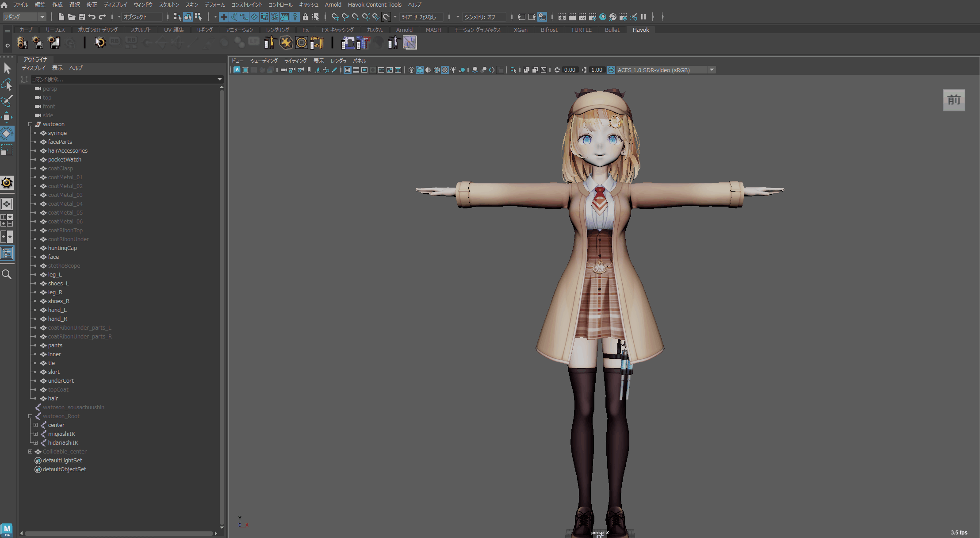This screenshot has width=980, height=538.
Task: Expand the Collidable_center node
Action: coord(30,452)
